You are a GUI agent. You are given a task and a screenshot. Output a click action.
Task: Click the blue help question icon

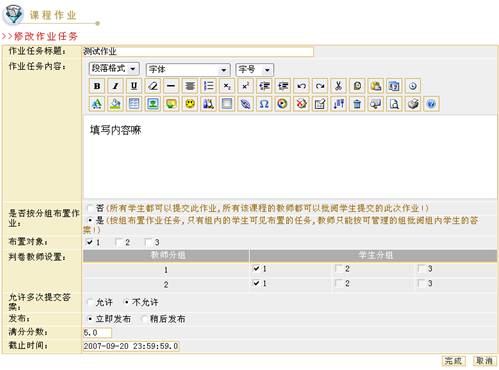tap(431, 104)
